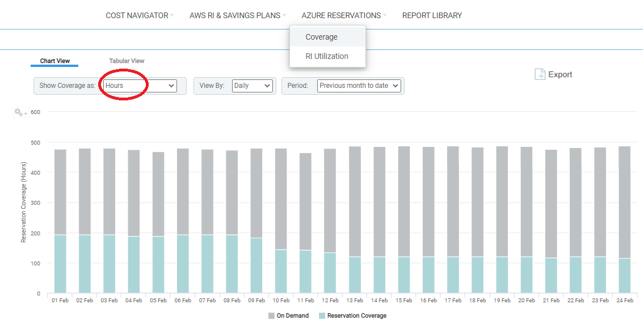Screen dimensions: 644x325
Task: Open the Show Coverage as dropdown
Action: [x=140, y=86]
